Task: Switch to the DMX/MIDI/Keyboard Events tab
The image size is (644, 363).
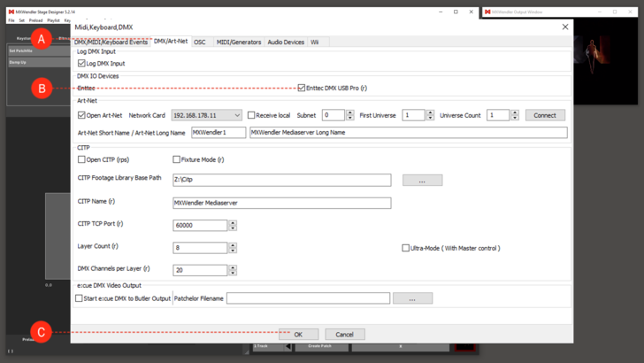Action: tap(111, 42)
